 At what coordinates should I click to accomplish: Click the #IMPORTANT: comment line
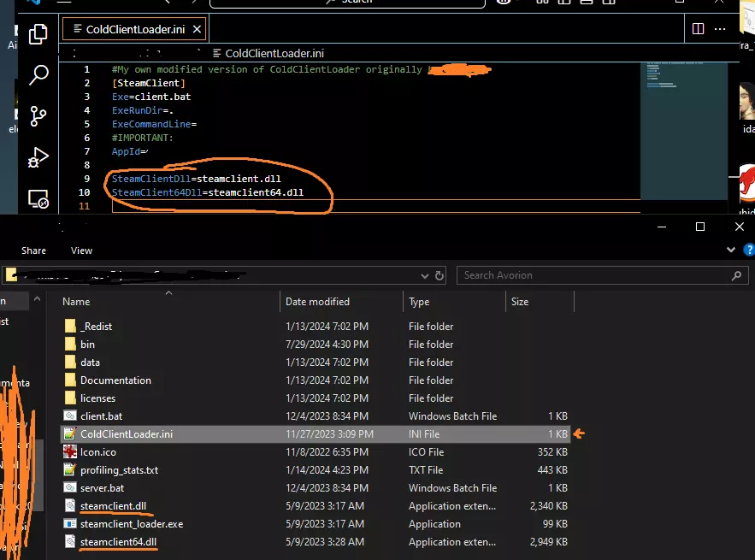click(x=143, y=138)
